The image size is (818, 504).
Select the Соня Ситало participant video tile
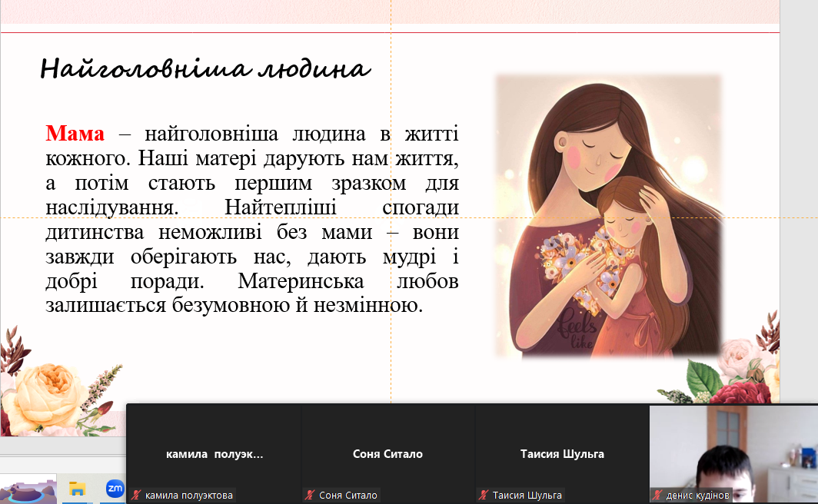pos(387,454)
